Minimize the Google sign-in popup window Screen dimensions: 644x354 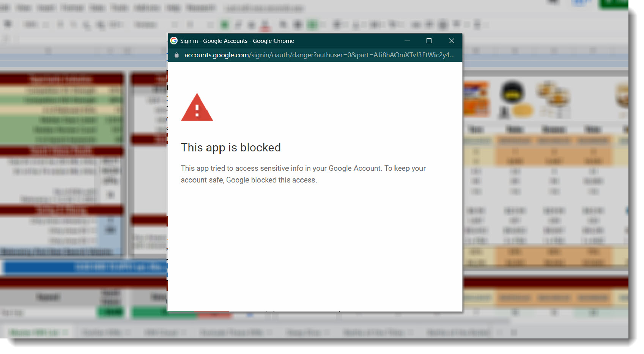point(407,41)
